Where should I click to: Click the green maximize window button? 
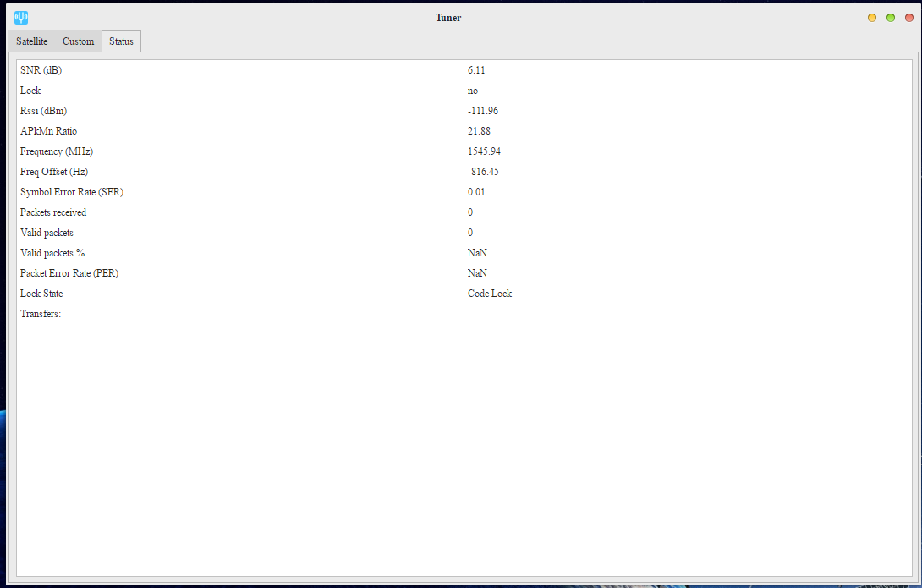pyautogui.click(x=890, y=18)
